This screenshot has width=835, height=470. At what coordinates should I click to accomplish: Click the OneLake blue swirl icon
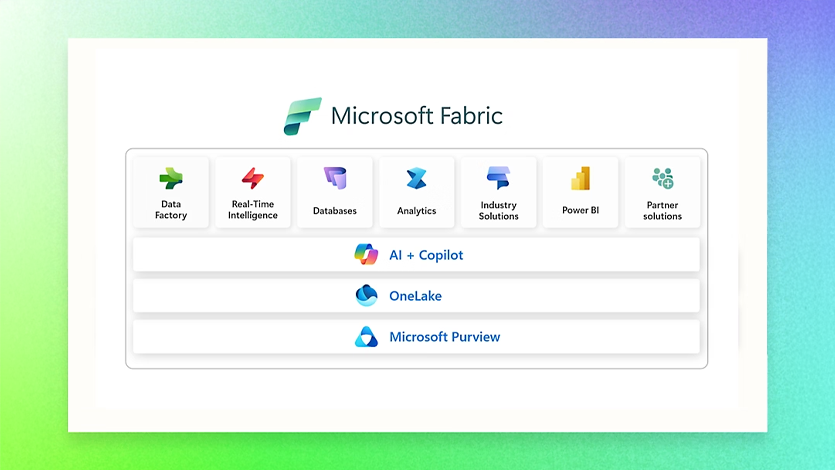[366, 295]
